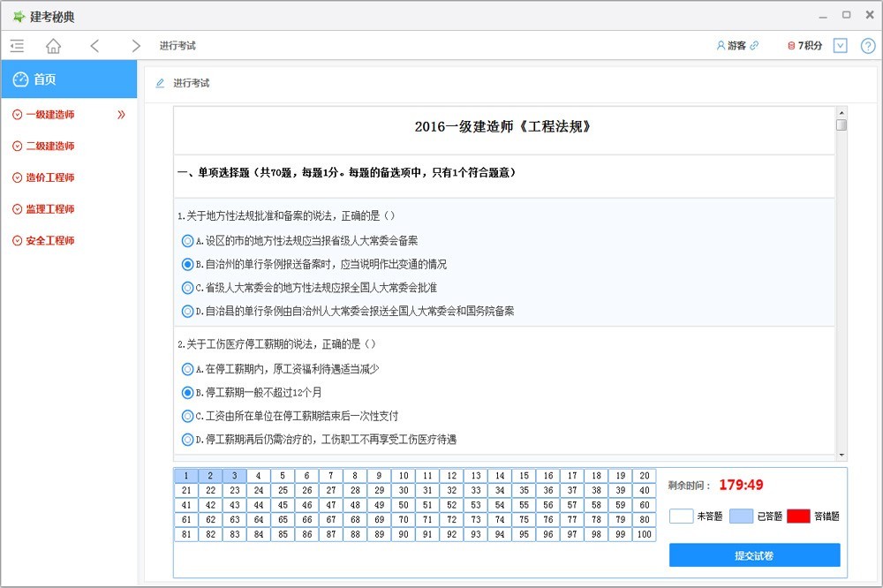This screenshot has width=883, height=588.
Task: Collapse the sidebar via the menu list icon
Action: [16, 45]
